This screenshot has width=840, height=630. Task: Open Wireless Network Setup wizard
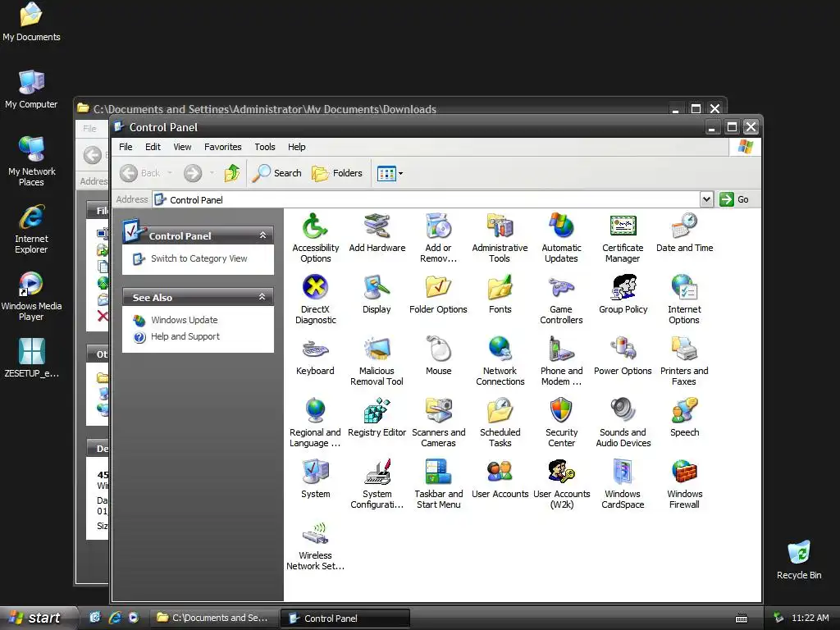point(315,546)
